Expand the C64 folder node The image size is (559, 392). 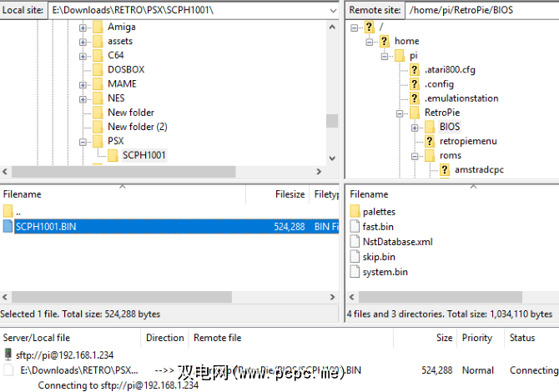coord(83,57)
